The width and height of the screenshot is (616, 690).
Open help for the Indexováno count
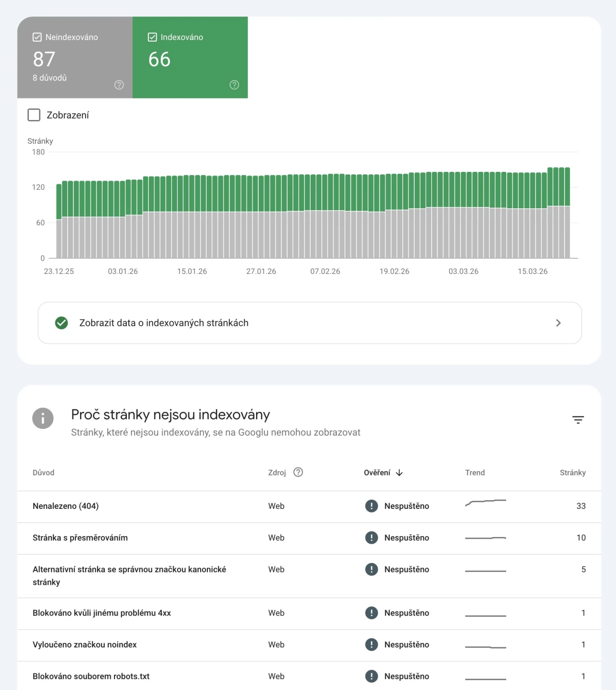click(x=234, y=85)
